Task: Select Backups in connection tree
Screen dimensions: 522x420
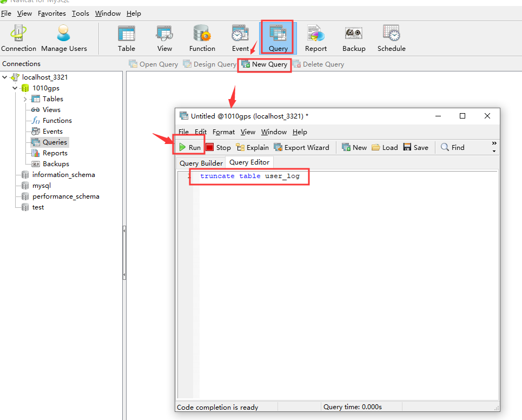Action: pyautogui.click(x=56, y=164)
